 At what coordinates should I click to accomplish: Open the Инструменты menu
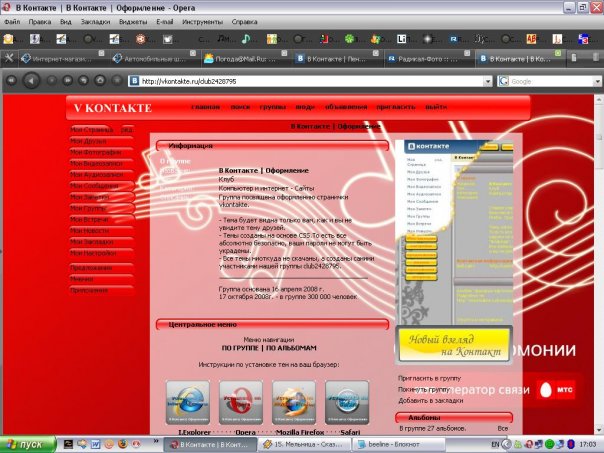pyautogui.click(x=203, y=22)
